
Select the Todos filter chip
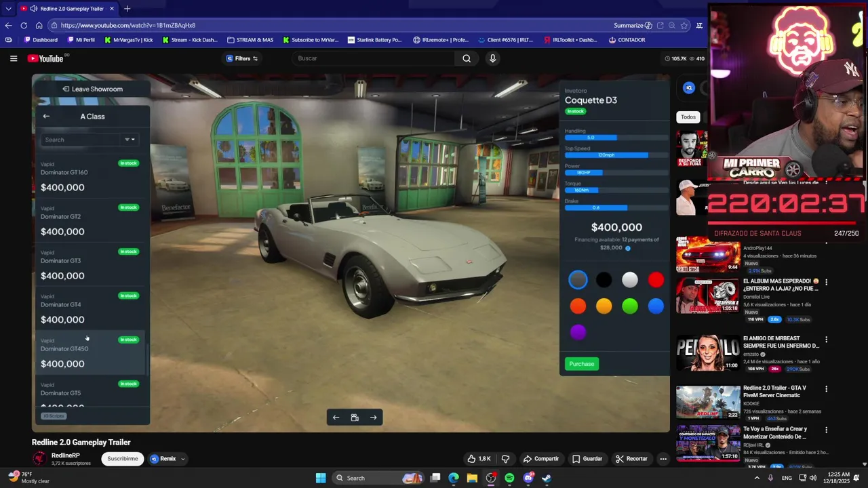click(688, 117)
